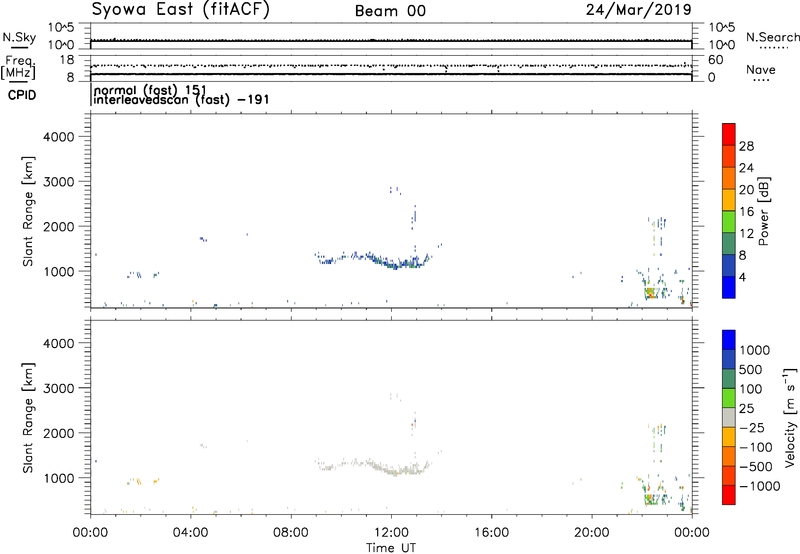Select the "N.Sky" axis label
This screenshot has height=554, width=800.
pyautogui.click(x=19, y=37)
